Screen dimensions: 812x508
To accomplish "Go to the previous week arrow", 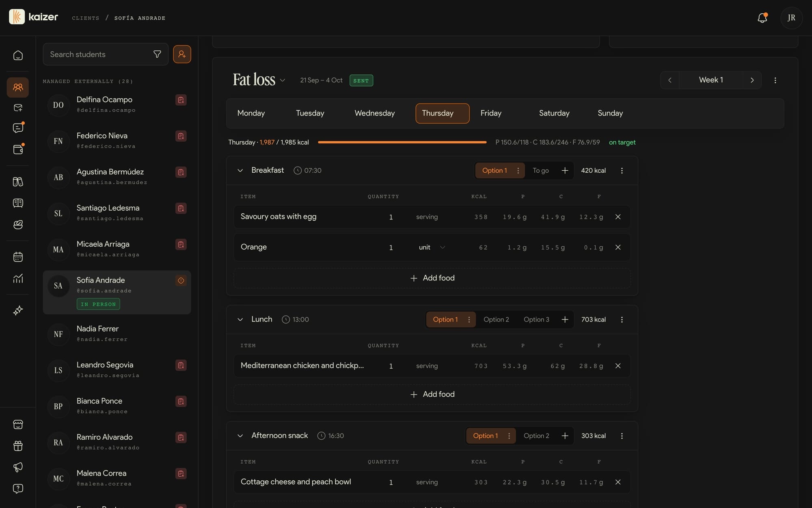I will (670, 80).
